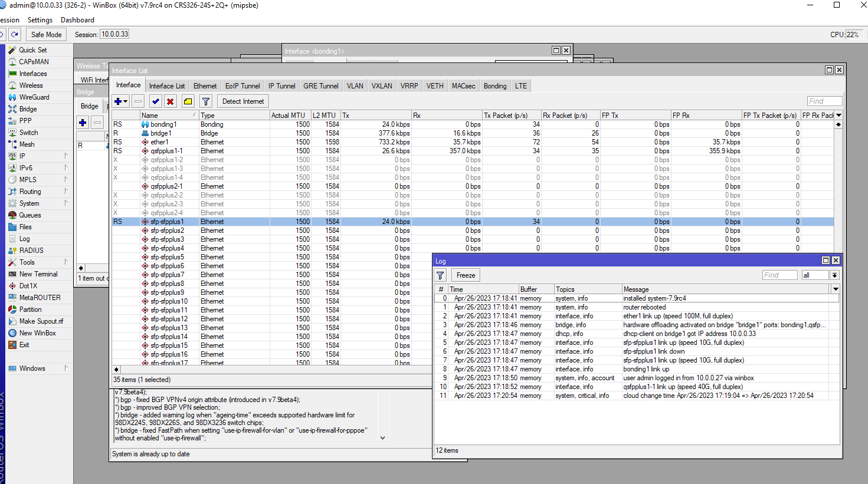868x484 pixels.
Task: Open WireGuard from the sidebar
Action: (x=34, y=97)
